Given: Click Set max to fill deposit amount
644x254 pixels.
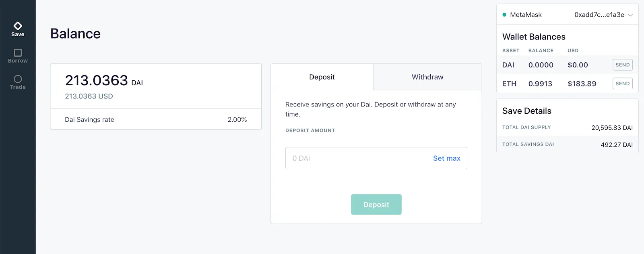Looking at the screenshot, I should pos(446,158).
